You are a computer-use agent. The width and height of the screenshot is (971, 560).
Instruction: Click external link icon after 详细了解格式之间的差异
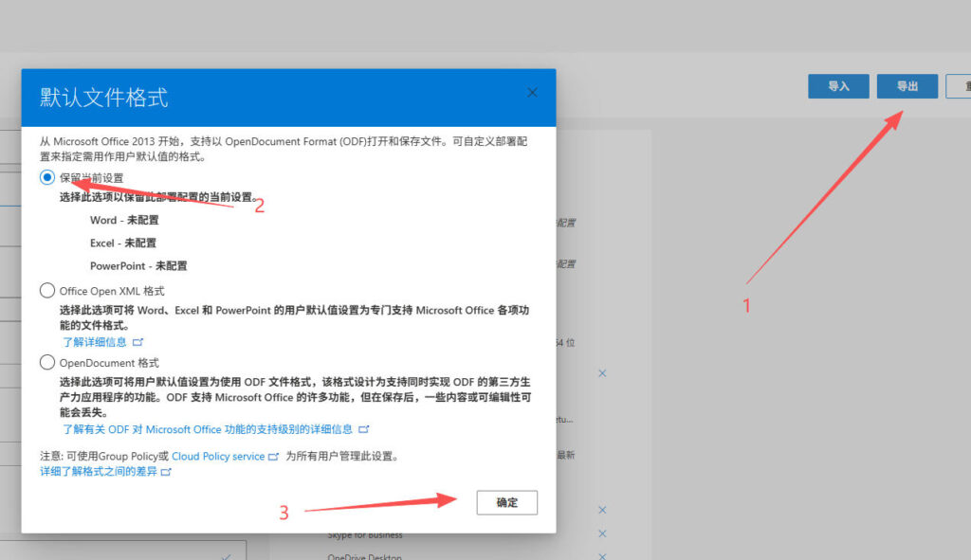pos(167,471)
